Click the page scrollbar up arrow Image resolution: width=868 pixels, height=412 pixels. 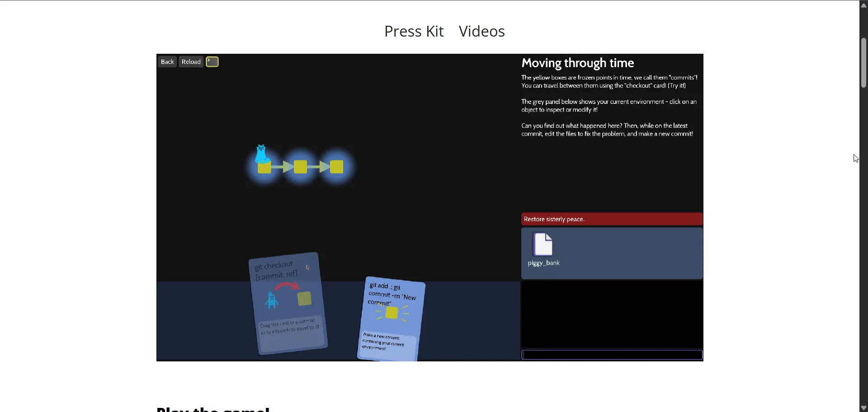[863, 5]
